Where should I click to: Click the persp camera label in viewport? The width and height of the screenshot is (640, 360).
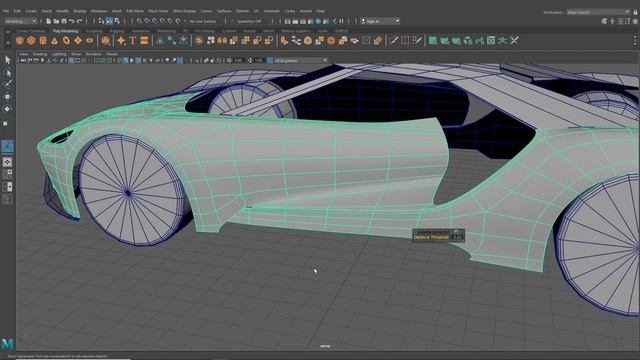coord(325,346)
